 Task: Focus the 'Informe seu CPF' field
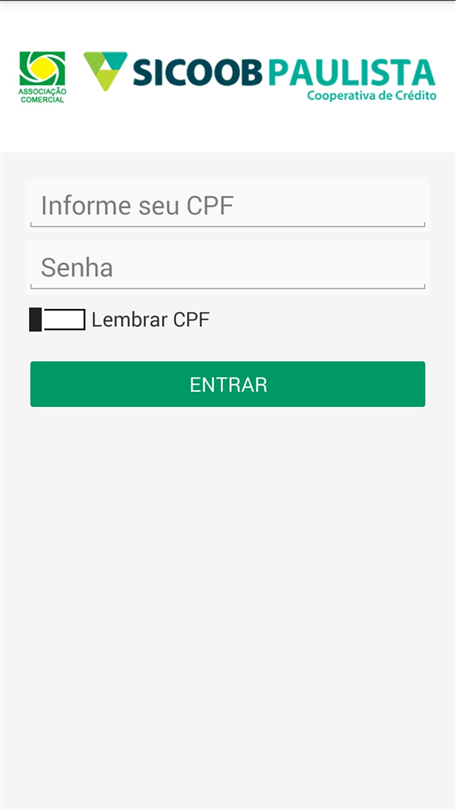(228, 205)
